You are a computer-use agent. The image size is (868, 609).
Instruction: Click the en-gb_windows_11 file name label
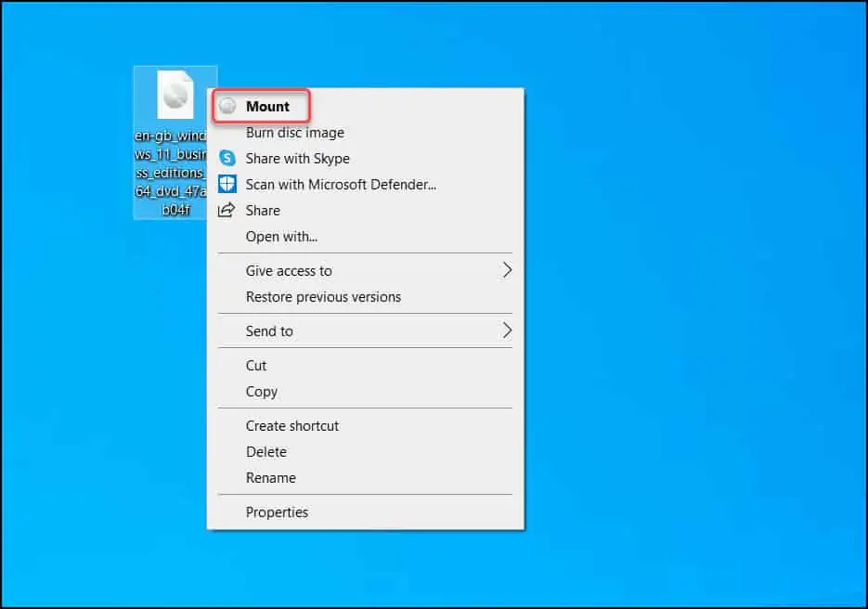click(x=171, y=173)
